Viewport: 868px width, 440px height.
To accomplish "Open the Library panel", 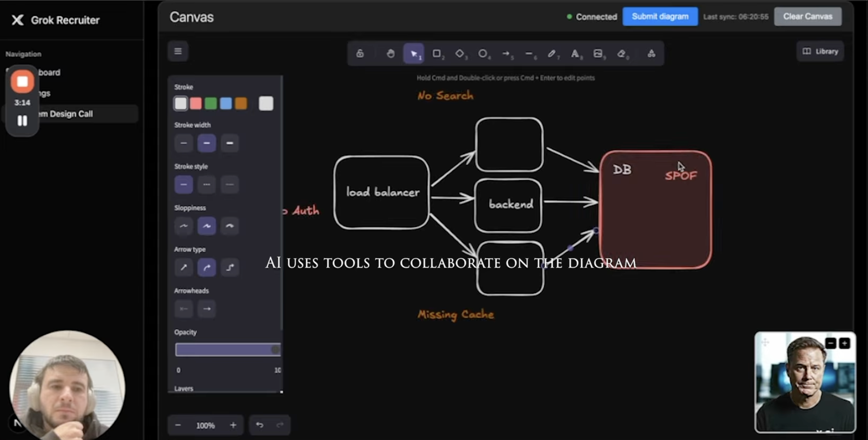I will pos(820,51).
